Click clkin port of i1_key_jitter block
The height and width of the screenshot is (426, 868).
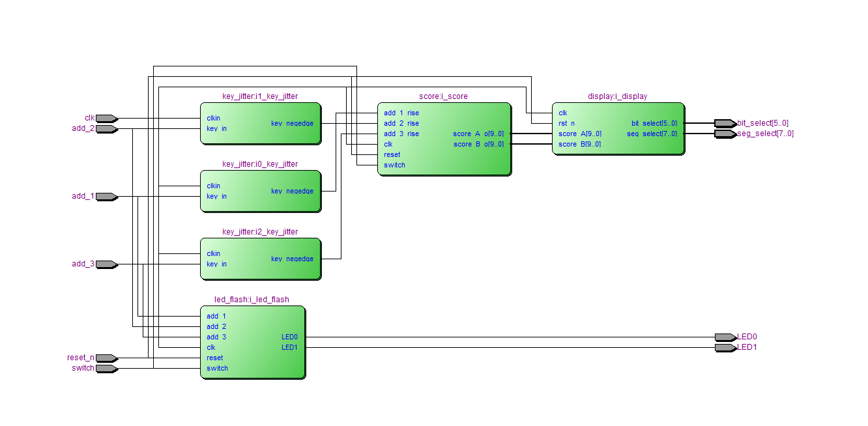[214, 119]
